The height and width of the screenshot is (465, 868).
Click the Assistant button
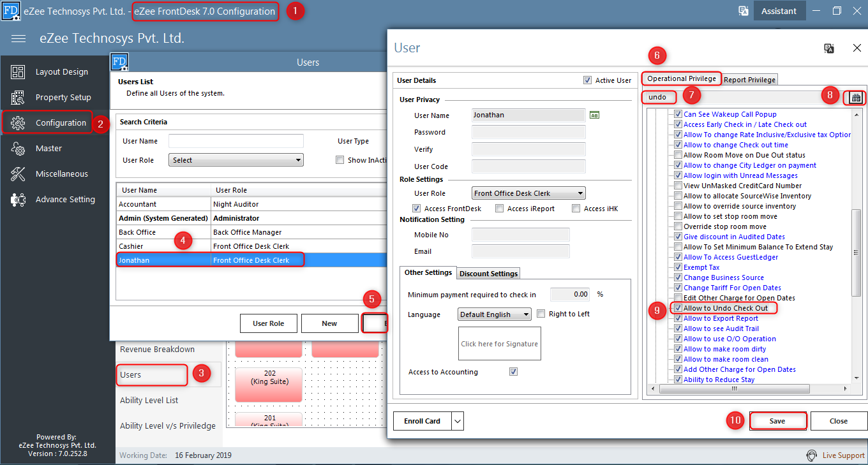coord(779,11)
